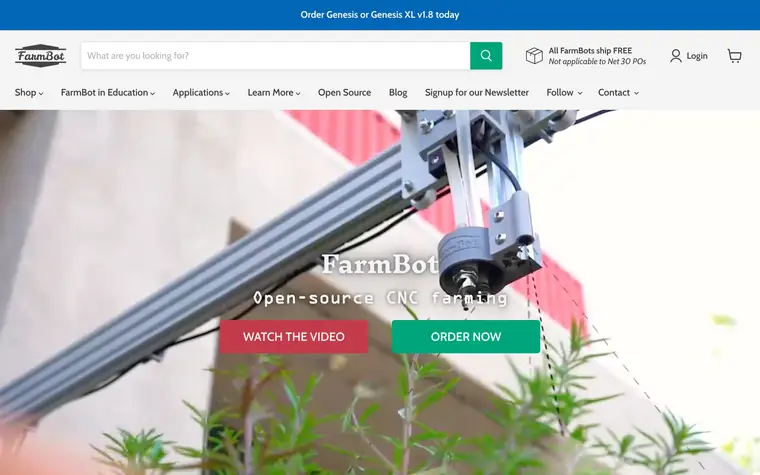Screen dimensions: 760x475
Task: Click the shipping box icon
Action: point(534,56)
